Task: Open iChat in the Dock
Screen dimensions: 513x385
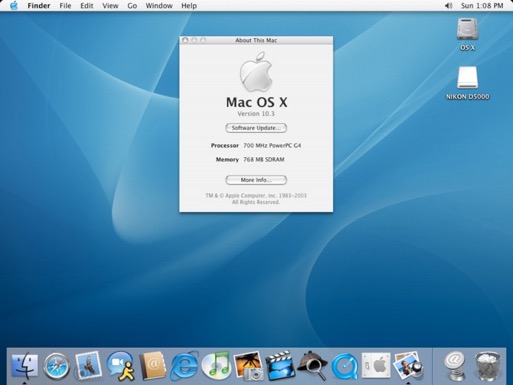Action: (x=120, y=366)
